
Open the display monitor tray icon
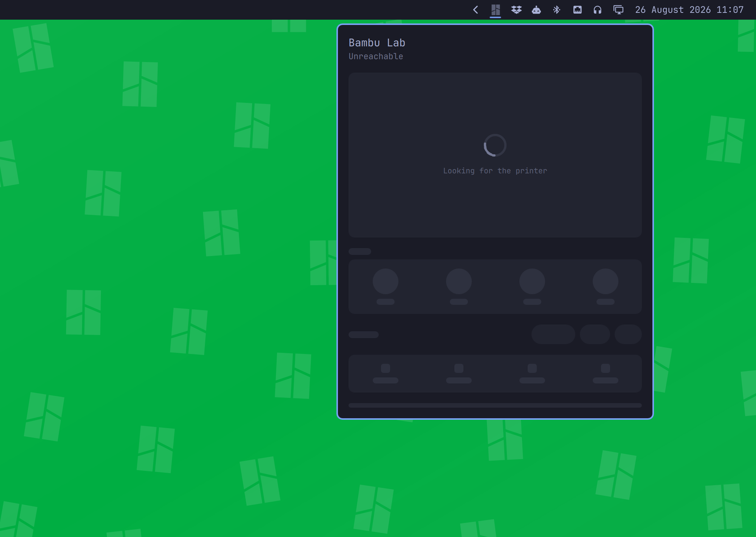618,9
